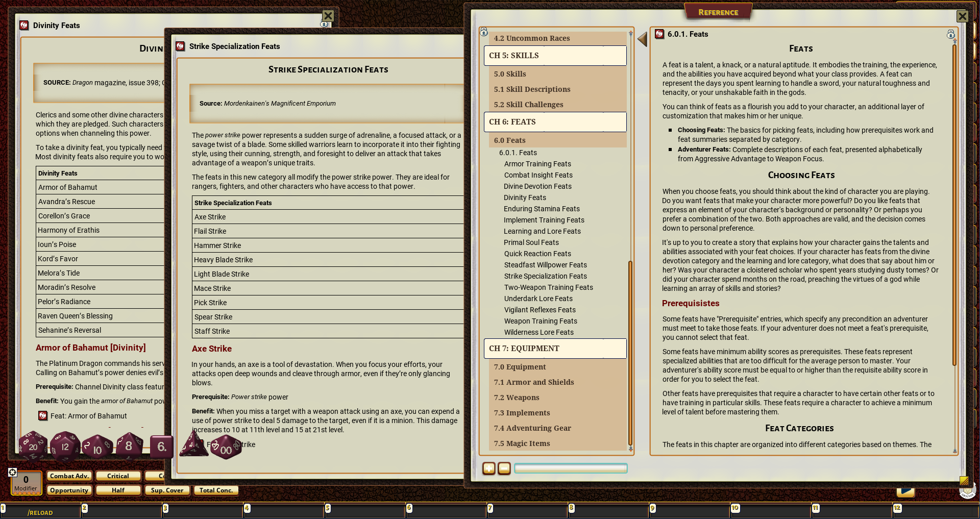
Task: Click the d8 die
Action: point(129,446)
